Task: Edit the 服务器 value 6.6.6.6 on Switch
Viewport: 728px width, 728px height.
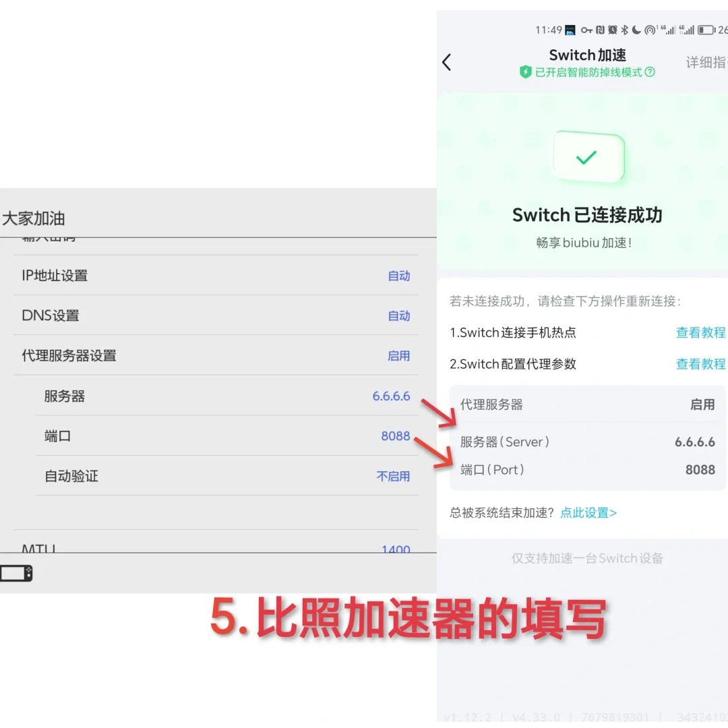Action: click(391, 396)
